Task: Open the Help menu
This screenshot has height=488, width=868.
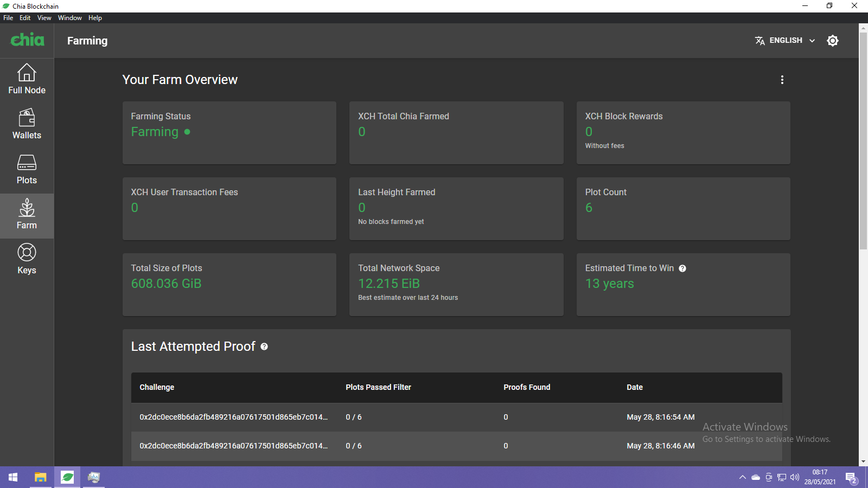Action: coord(95,18)
